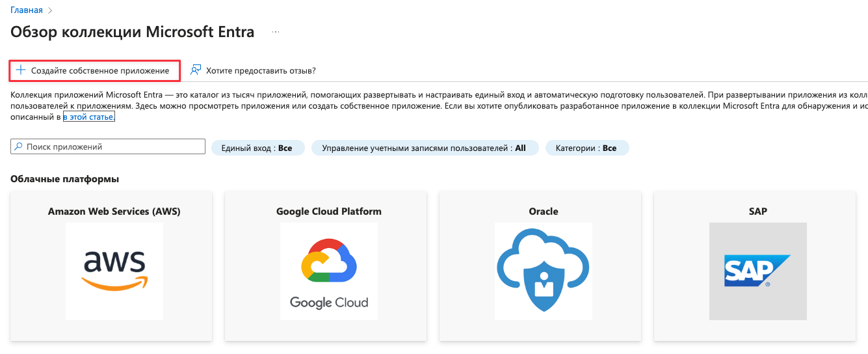Click the AWS logo image
The image size is (868, 354).
coord(114,271)
